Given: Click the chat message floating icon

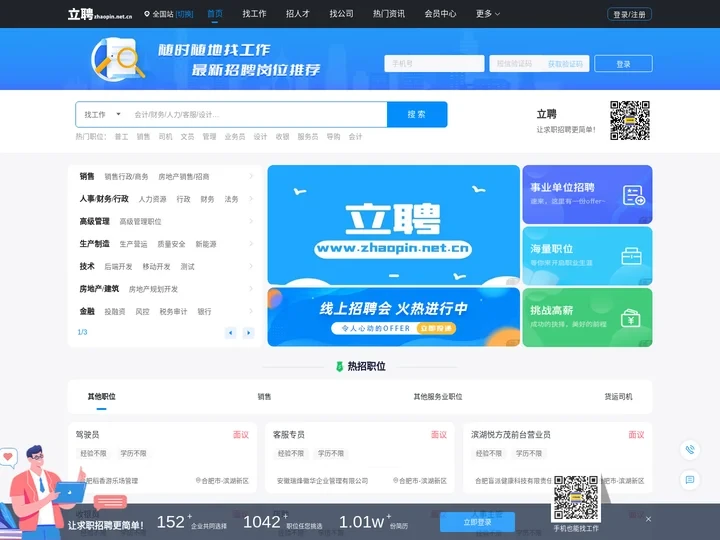Looking at the screenshot, I should coord(690,480).
